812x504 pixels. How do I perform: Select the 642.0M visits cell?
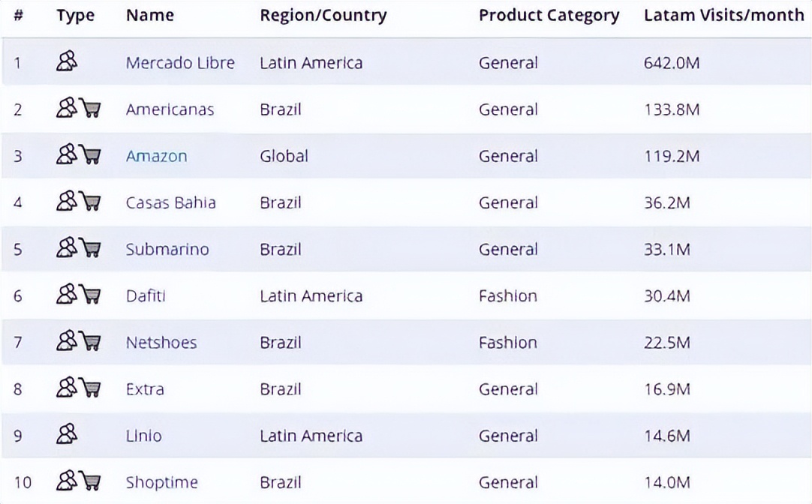[672, 63]
